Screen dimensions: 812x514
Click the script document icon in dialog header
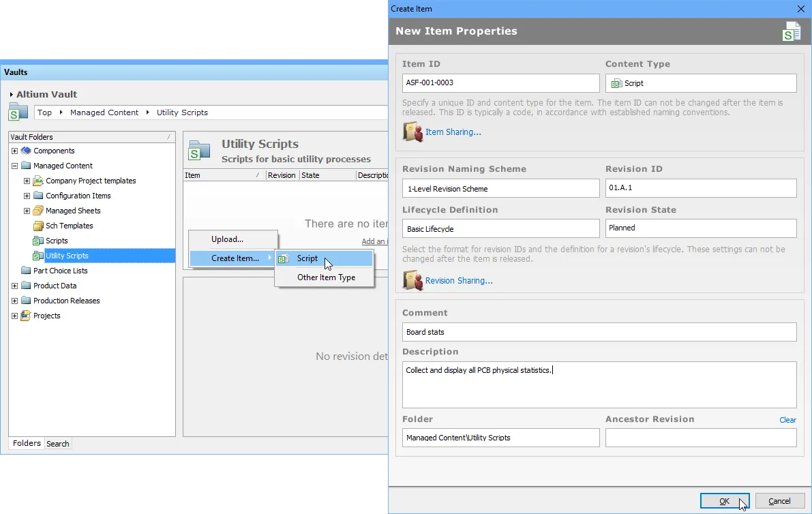[x=792, y=31]
